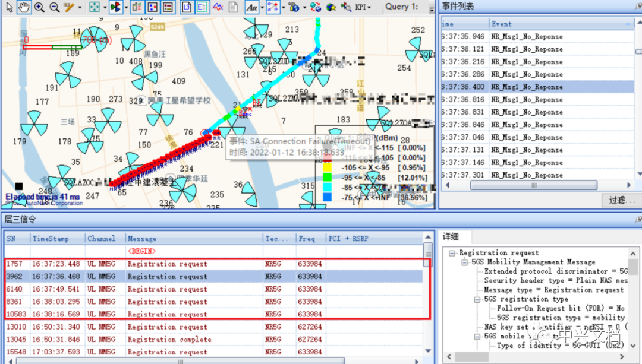
Task: Click the KPI toolbar icon
Action: (x=361, y=7)
